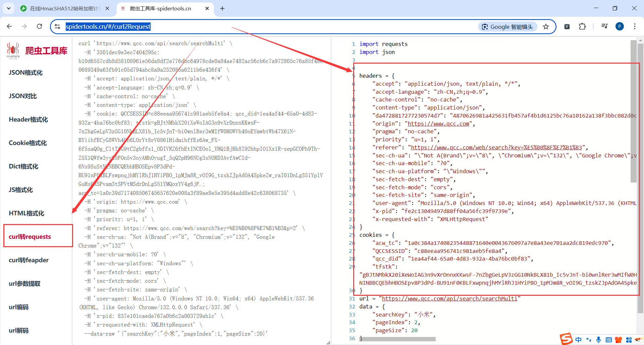Image resolution: width=644 pixels, height=345 pixels.
Task: Open the Header格式化 tool
Action: [x=29, y=120]
